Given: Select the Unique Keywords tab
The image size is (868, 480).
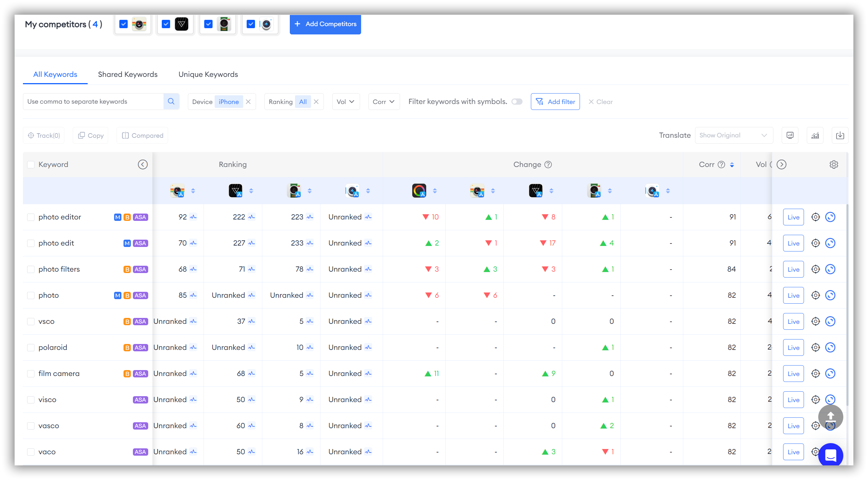Looking at the screenshot, I should point(208,74).
